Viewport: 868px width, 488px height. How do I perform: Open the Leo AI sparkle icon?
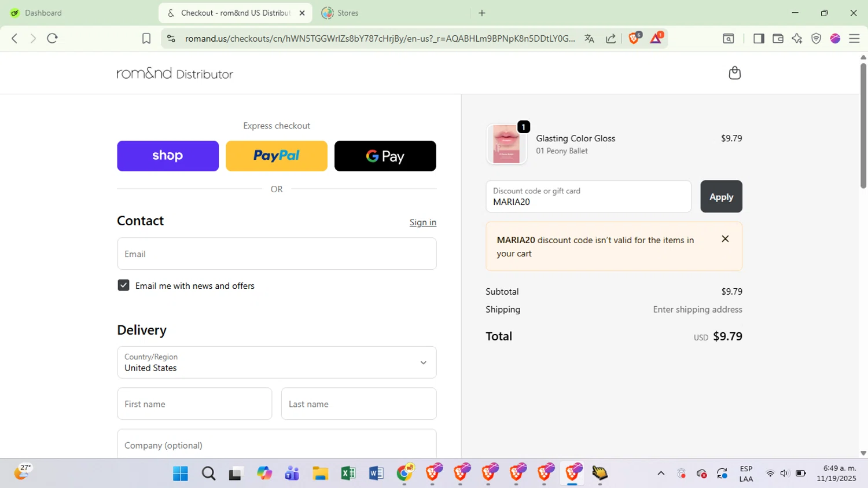797,39
